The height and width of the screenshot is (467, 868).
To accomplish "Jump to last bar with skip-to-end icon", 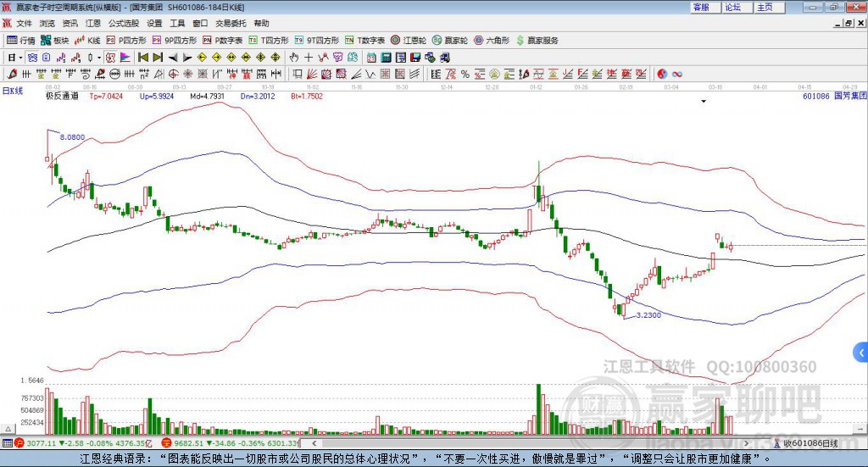I will point(158,58).
